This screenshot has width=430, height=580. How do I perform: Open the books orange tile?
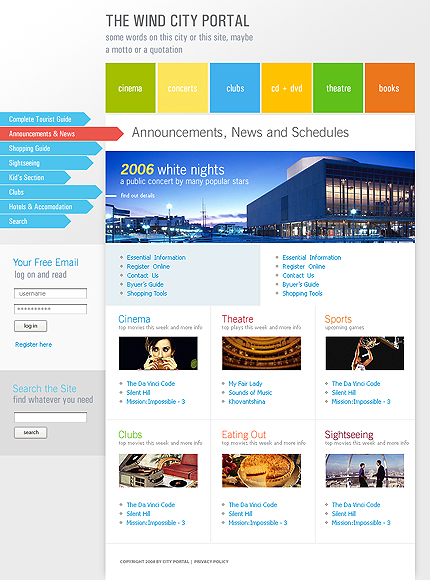(x=390, y=88)
